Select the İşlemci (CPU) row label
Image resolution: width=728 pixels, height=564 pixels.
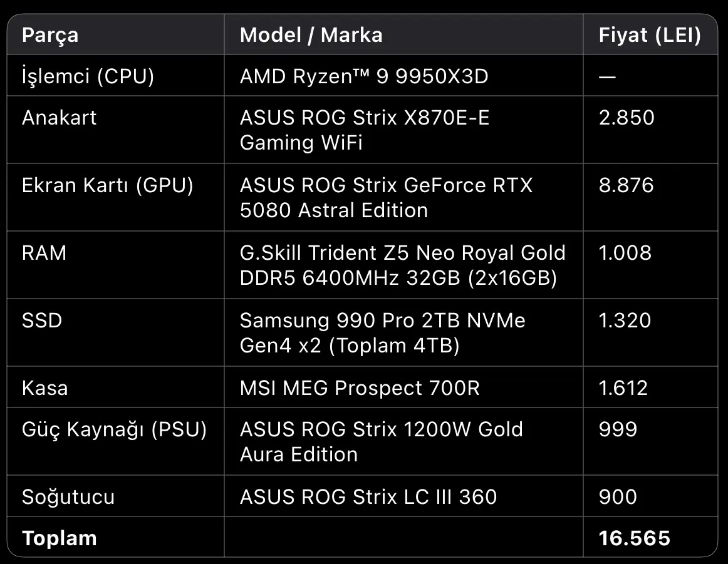pyautogui.click(x=88, y=76)
